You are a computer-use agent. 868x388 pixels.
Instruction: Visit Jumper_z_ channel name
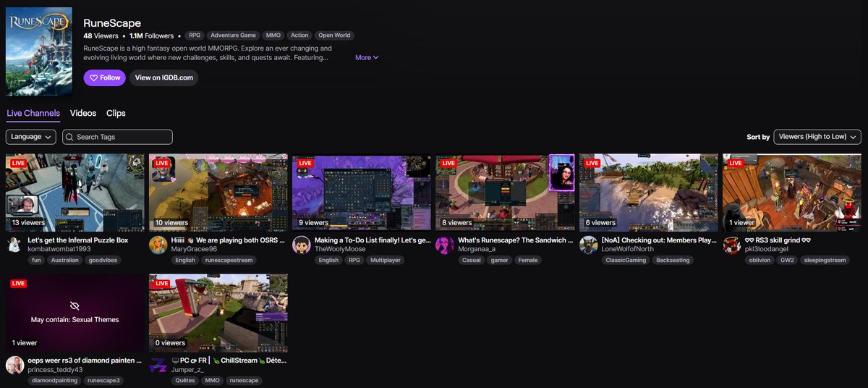[x=187, y=370]
